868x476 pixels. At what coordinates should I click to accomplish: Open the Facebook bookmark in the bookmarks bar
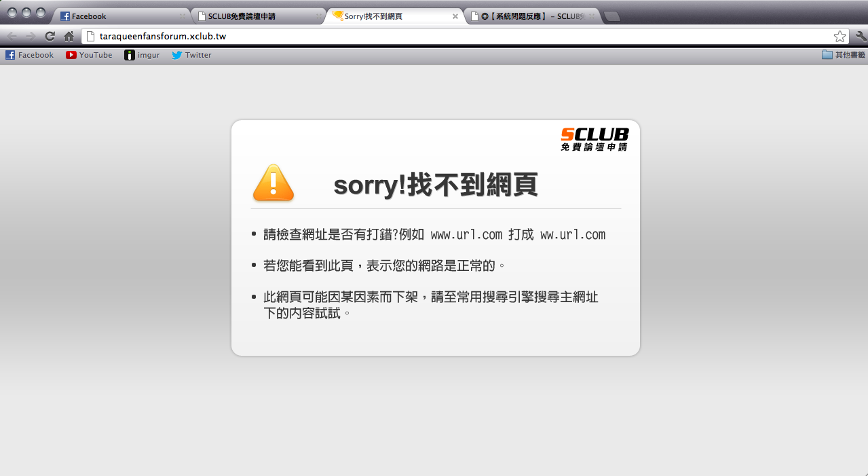(x=29, y=55)
